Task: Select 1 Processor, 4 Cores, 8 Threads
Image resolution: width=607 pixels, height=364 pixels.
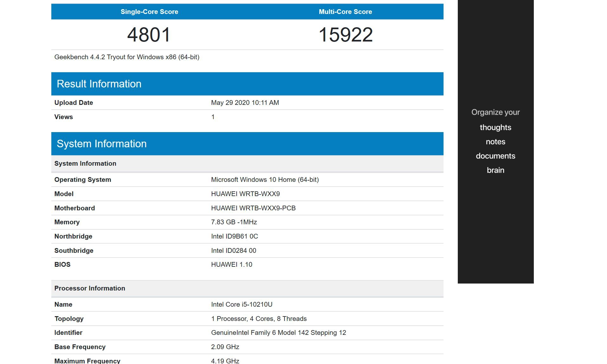Action: [x=259, y=319]
